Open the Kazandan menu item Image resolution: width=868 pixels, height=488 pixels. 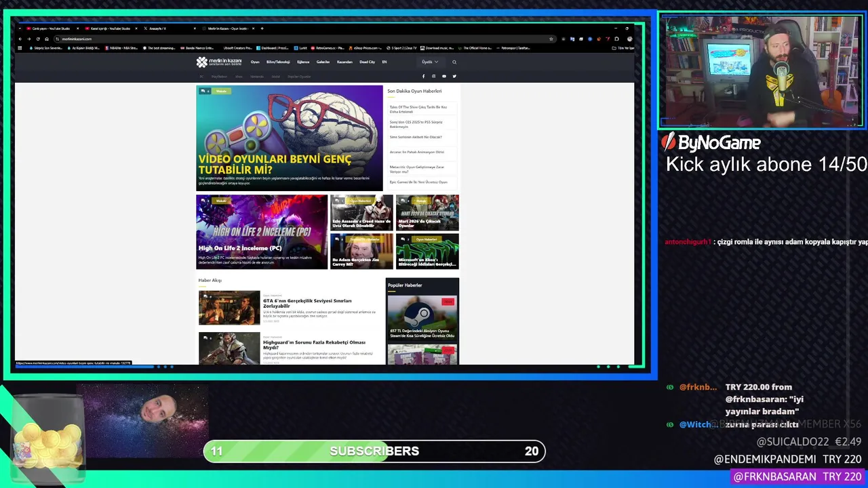(x=344, y=62)
